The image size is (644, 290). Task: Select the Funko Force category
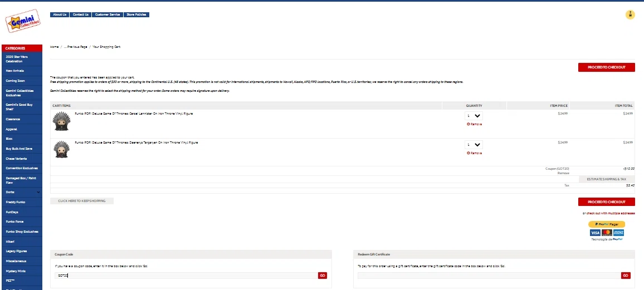pyautogui.click(x=22, y=222)
